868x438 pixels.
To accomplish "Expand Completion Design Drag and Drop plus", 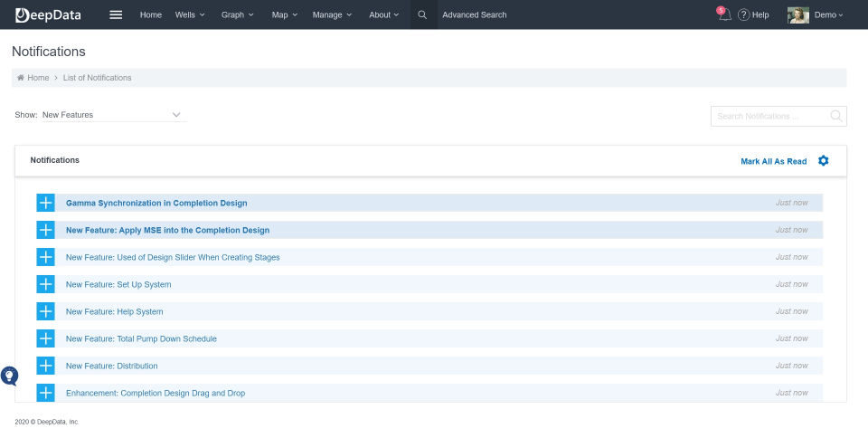I will click(x=45, y=393).
